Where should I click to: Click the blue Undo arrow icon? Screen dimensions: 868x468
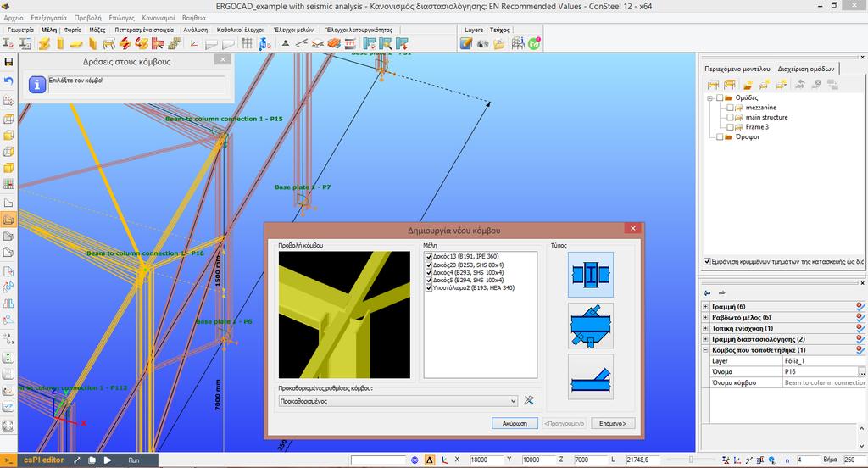pos(8,81)
